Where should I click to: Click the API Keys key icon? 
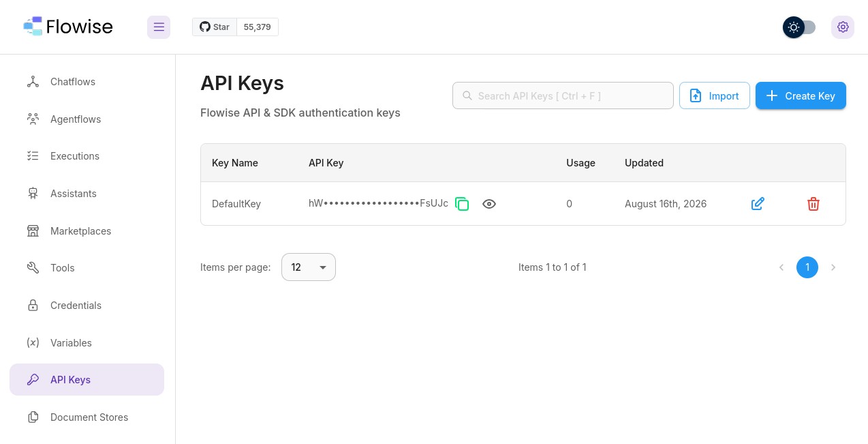pyautogui.click(x=33, y=380)
